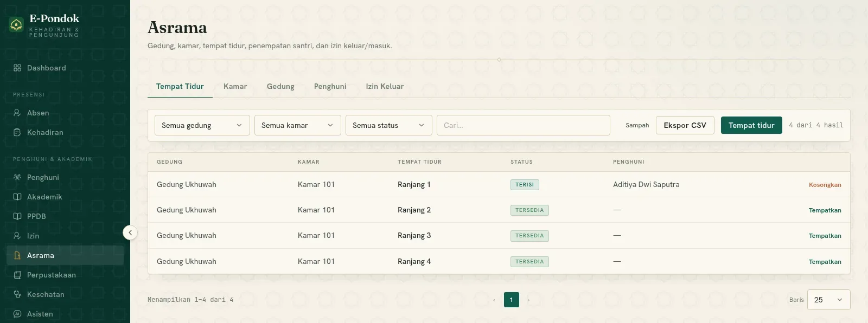Click the name Aditiya Dwi Saputra

pos(646,184)
